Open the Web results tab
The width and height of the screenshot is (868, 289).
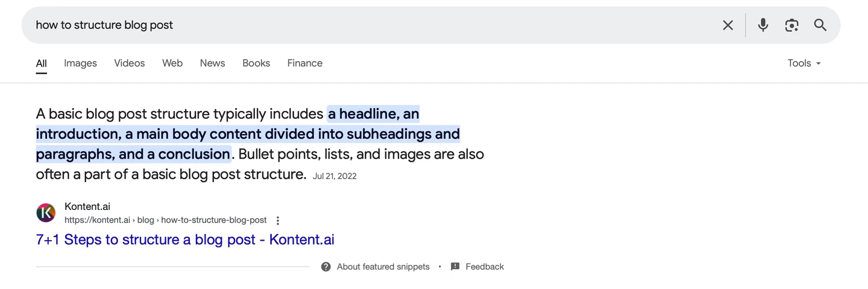coord(172,63)
